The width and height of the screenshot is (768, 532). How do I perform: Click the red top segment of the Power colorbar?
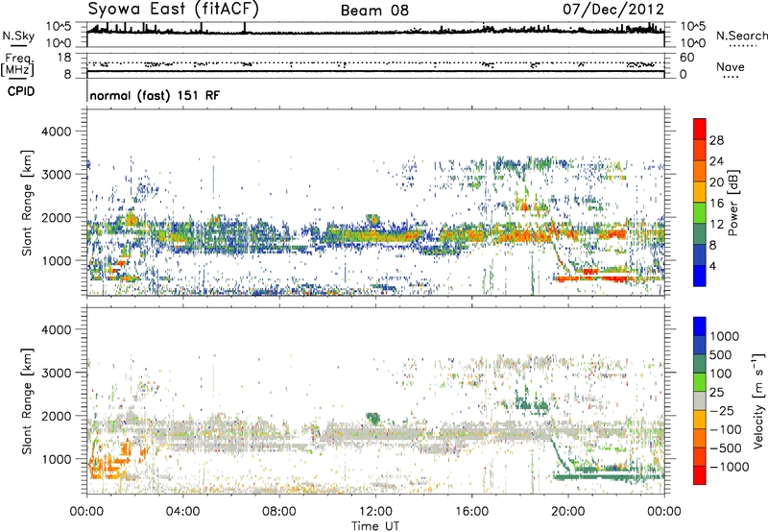pyautogui.click(x=700, y=130)
